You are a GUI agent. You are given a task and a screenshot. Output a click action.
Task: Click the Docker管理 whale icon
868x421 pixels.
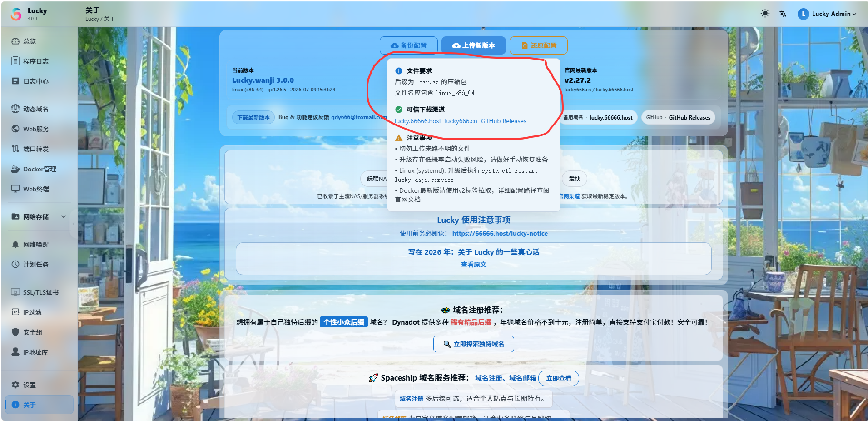tap(15, 169)
